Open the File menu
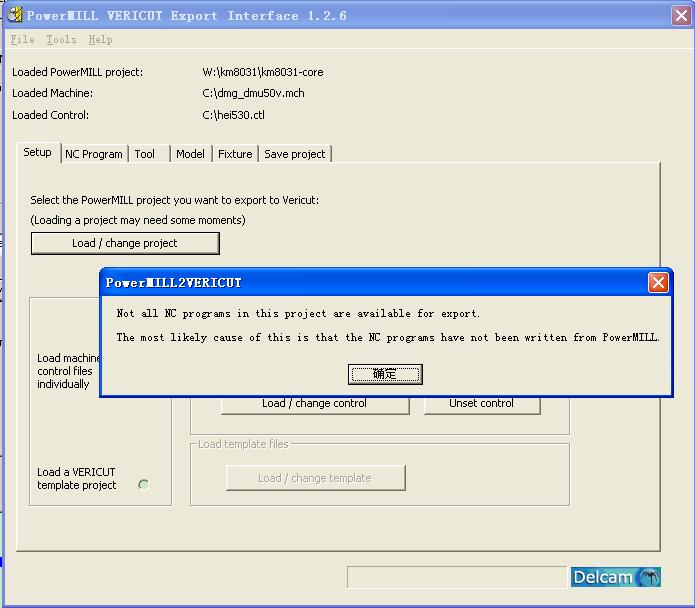The height and width of the screenshot is (608, 695). tap(23, 39)
